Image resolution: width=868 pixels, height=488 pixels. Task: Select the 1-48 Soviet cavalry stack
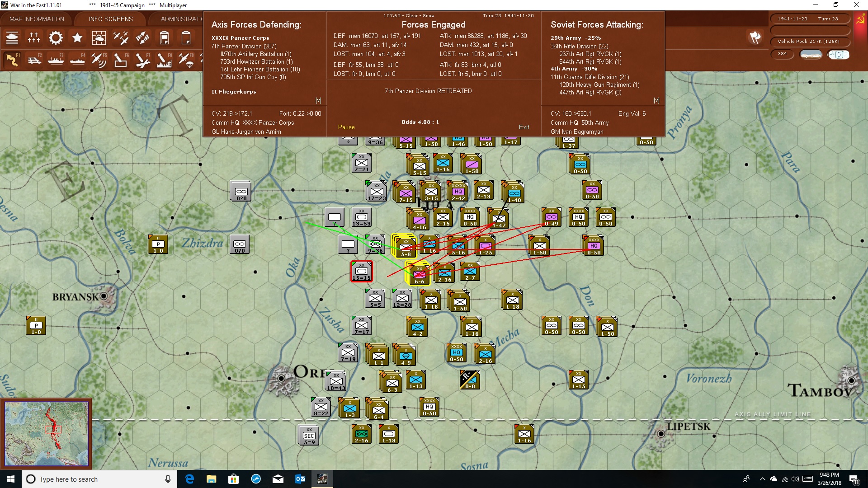(x=513, y=192)
